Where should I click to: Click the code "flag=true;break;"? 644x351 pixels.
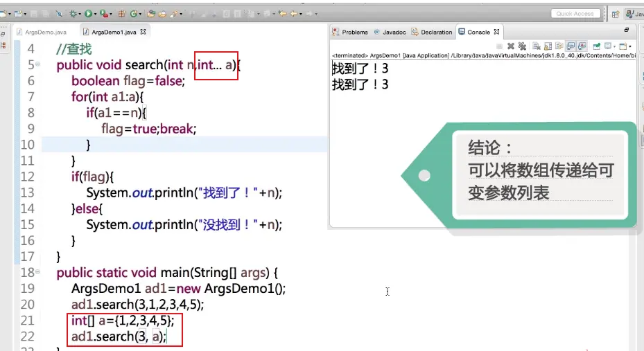(x=148, y=129)
